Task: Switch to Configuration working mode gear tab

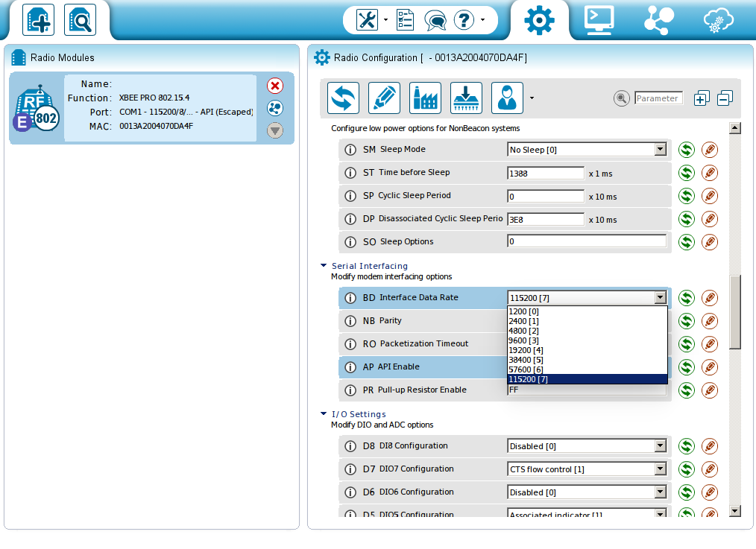Action: tap(539, 20)
